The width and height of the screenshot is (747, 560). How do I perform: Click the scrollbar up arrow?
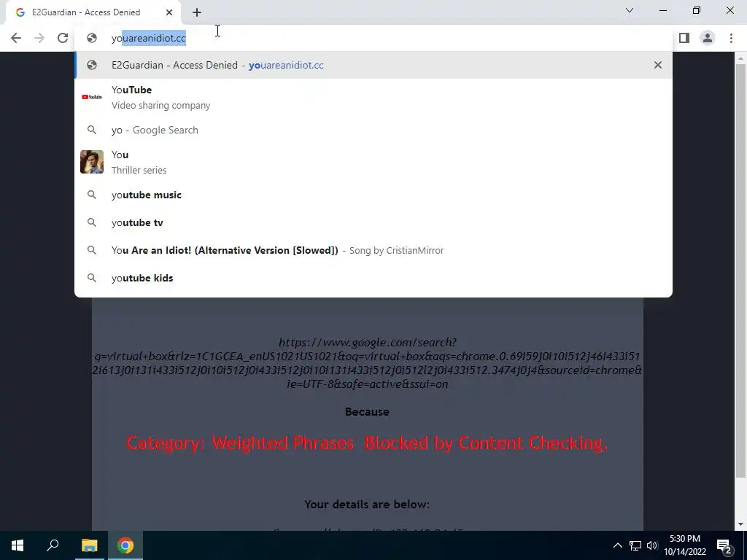(740, 58)
